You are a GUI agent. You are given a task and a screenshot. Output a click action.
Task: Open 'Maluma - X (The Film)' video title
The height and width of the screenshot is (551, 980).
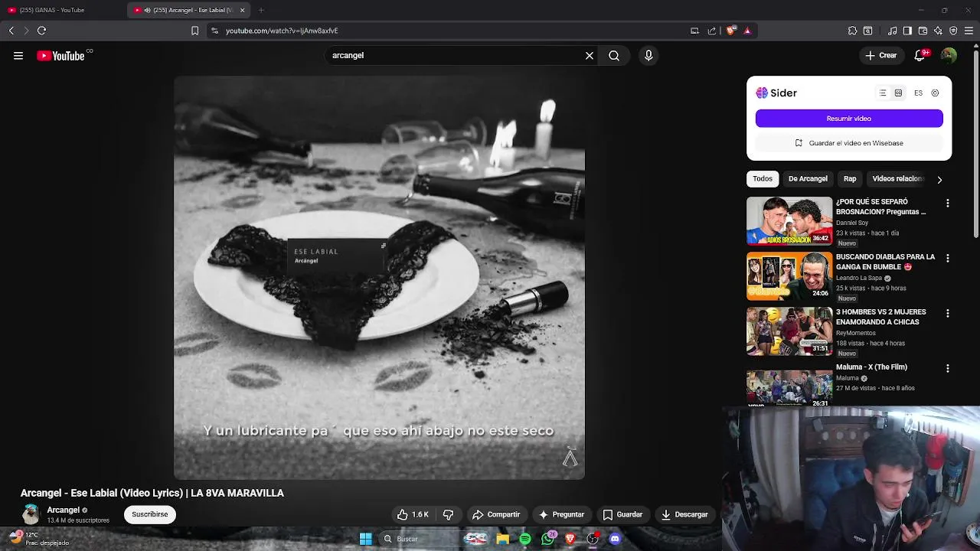pyautogui.click(x=871, y=367)
